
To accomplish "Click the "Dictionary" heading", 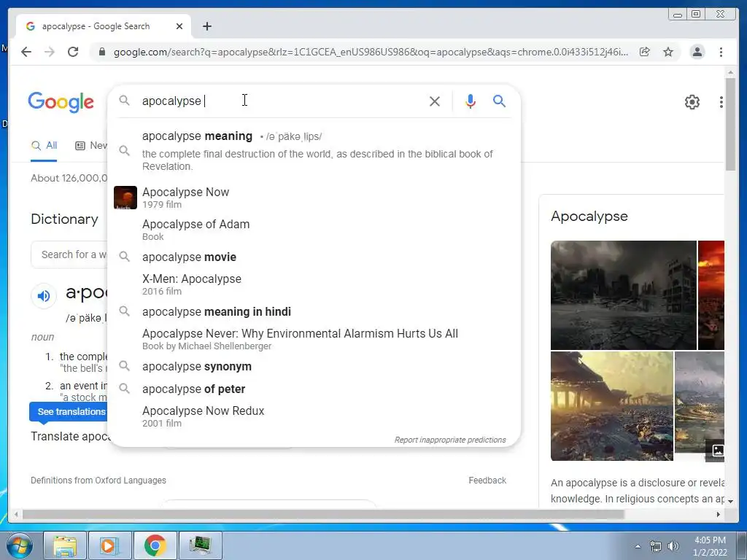I will click(x=64, y=219).
